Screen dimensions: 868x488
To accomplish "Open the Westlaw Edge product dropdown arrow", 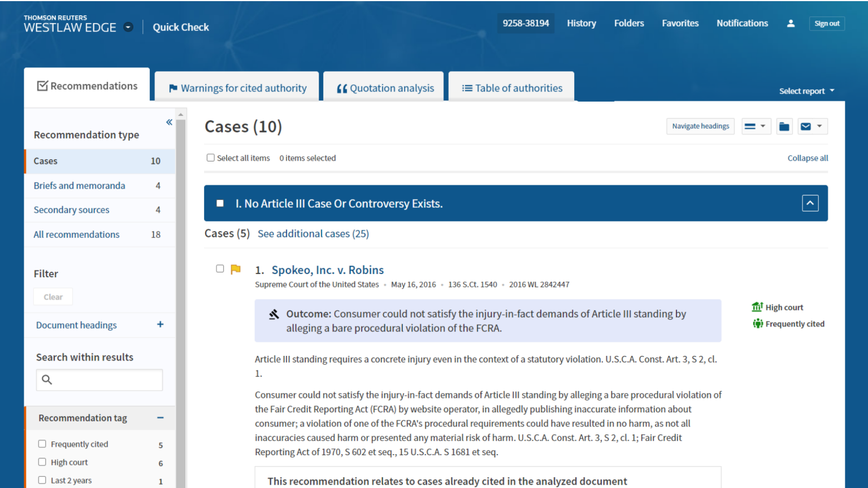I will [128, 27].
